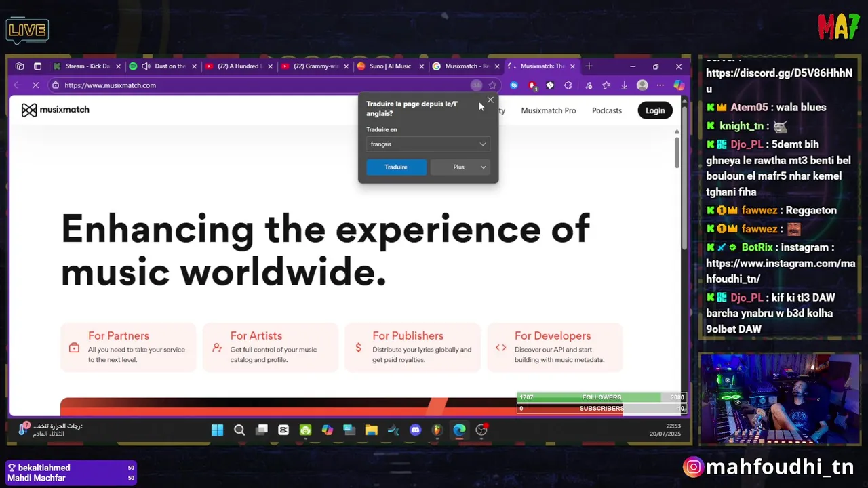Open the diamond-shaped extension icon

click(x=550, y=85)
